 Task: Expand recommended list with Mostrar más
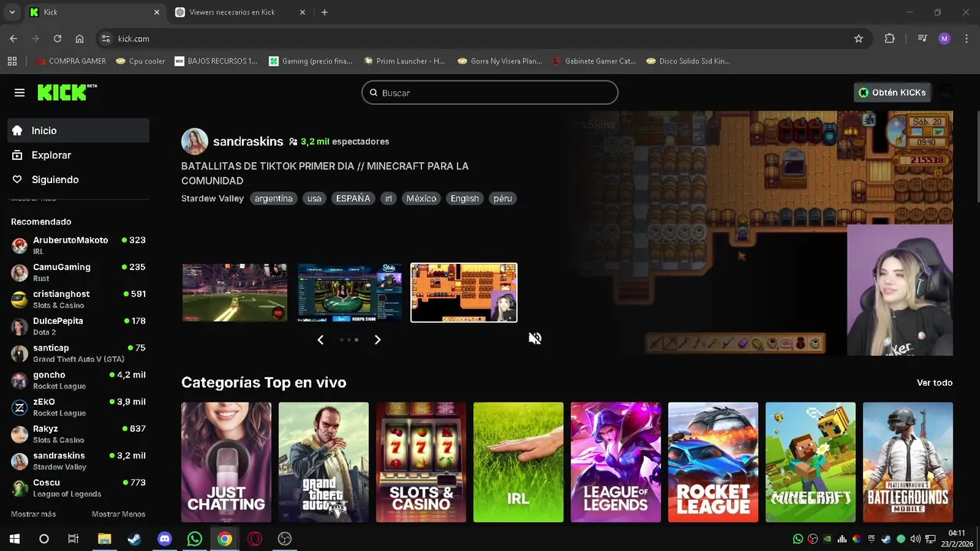33,514
